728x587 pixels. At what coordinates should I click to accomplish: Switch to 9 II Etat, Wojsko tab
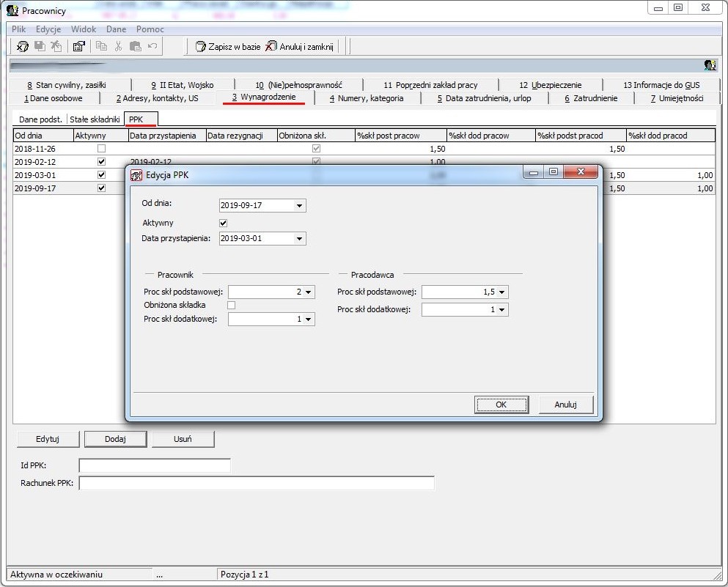[x=183, y=85]
